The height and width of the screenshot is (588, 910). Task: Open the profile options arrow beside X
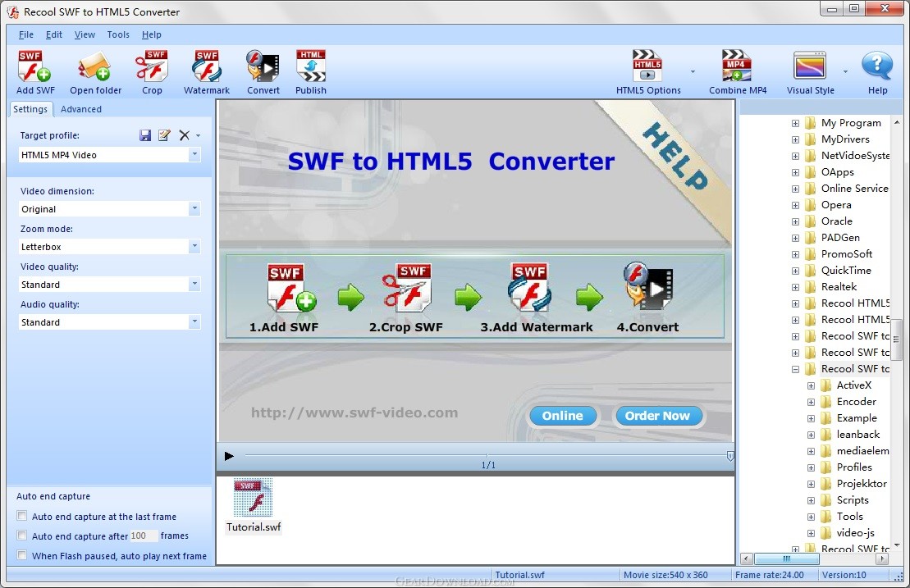(x=198, y=135)
